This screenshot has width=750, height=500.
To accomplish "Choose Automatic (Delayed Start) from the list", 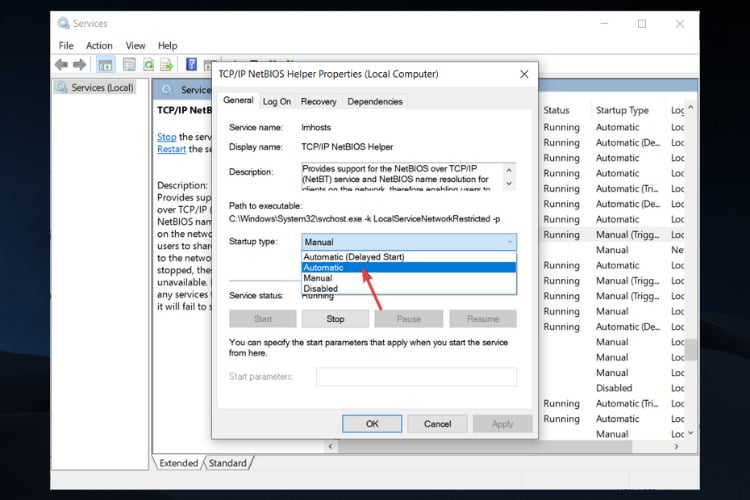I will tap(409, 257).
